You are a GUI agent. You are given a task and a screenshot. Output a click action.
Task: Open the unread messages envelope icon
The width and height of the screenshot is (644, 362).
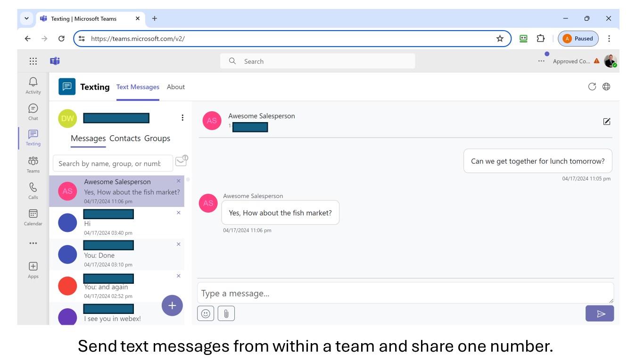tap(182, 161)
